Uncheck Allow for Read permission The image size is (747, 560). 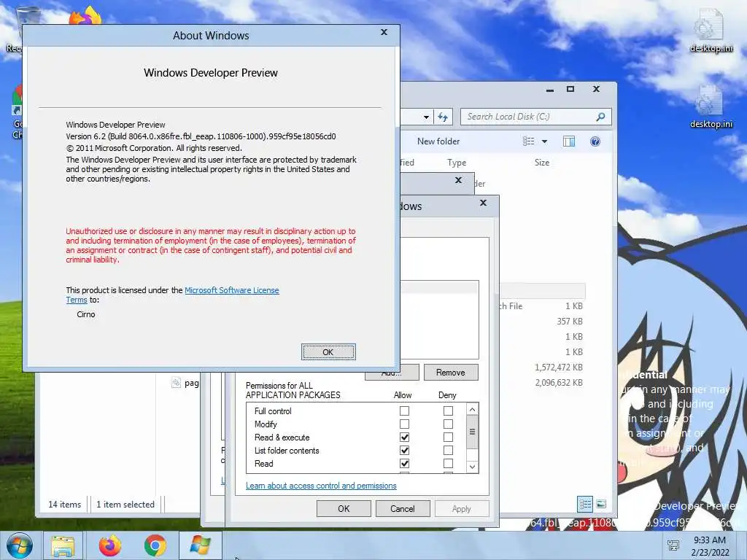coord(404,463)
